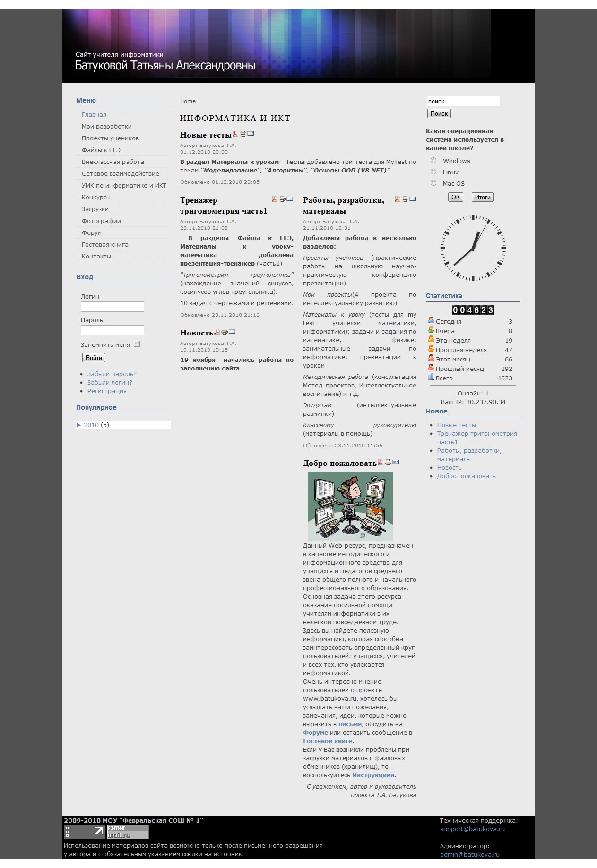Select the Linux poll option
The image size is (597, 868).
pos(433,172)
